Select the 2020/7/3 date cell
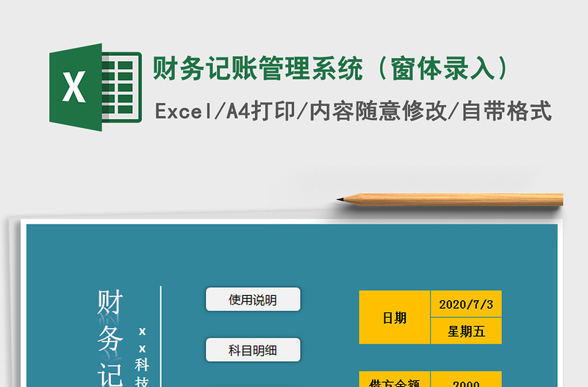The height and width of the screenshot is (387, 588). tap(466, 304)
